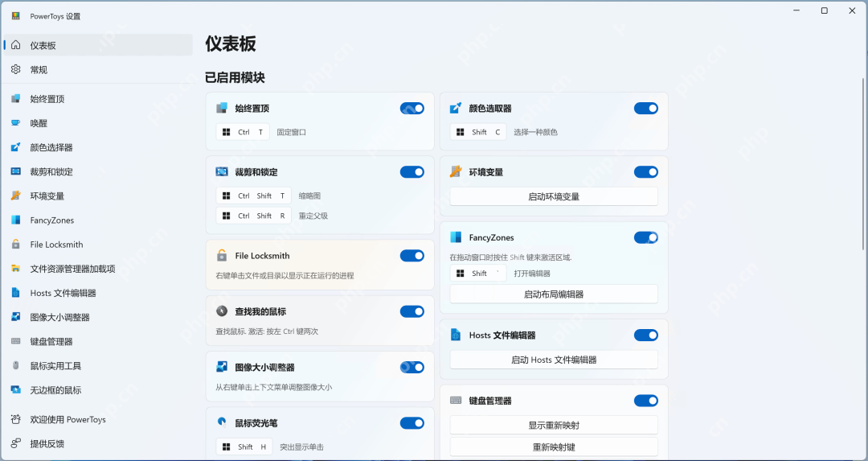This screenshot has height=461, width=868.
Task: Click the 查找我的鼠标 card icon
Action: point(222,311)
